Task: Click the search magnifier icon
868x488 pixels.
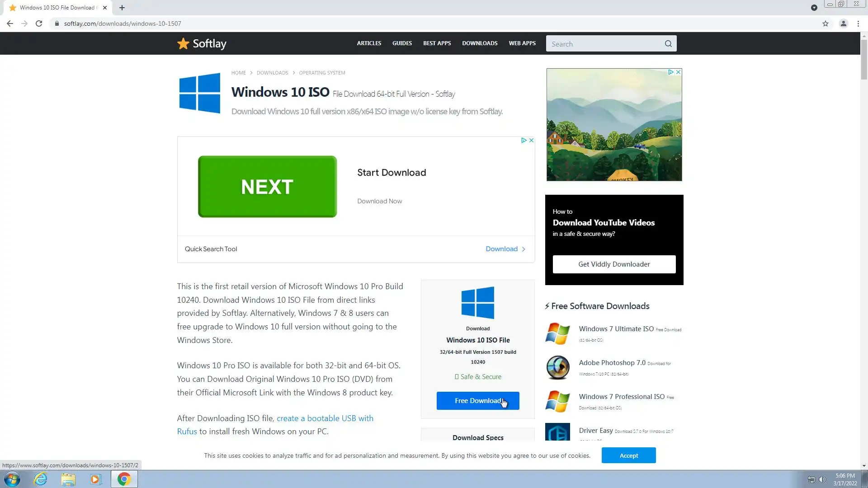Action: point(668,44)
